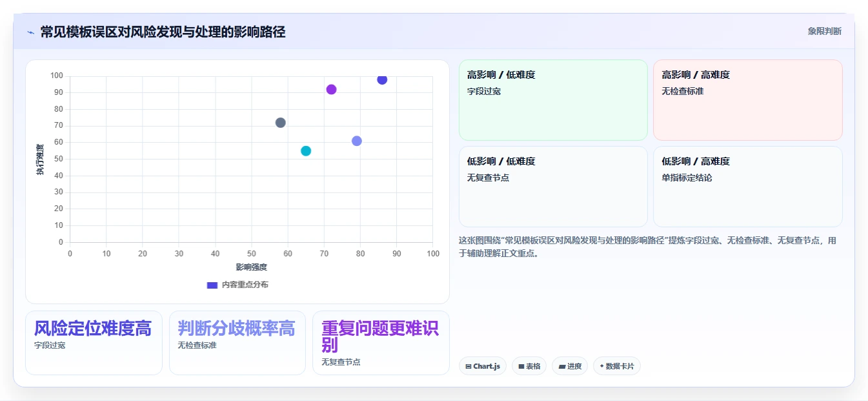Click the 影响强度 x-axis label

coord(252,267)
